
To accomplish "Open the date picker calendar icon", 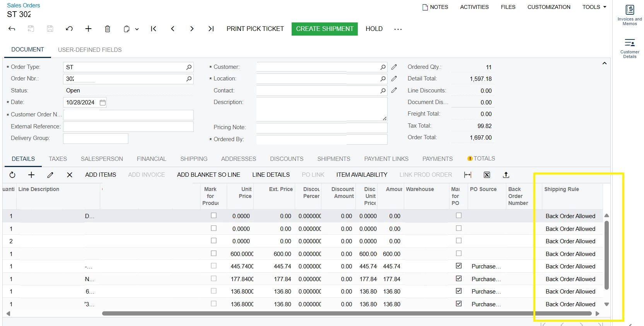I will click(103, 102).
